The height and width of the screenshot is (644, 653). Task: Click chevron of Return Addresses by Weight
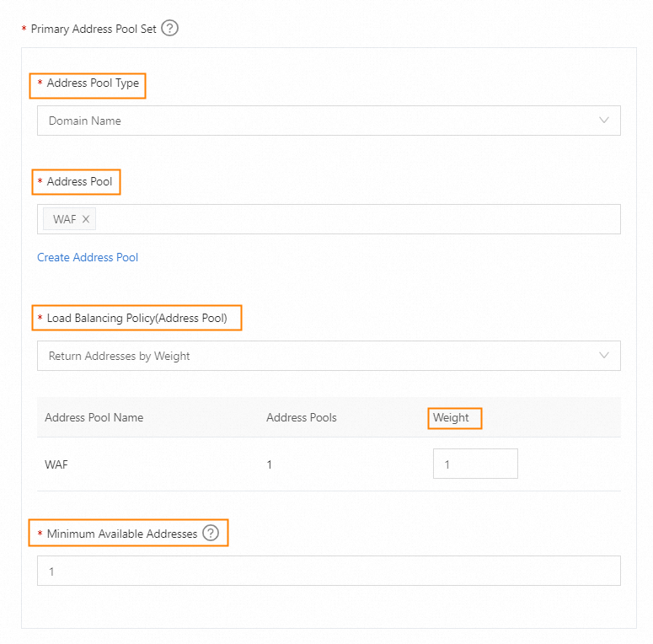coord(604,356)
